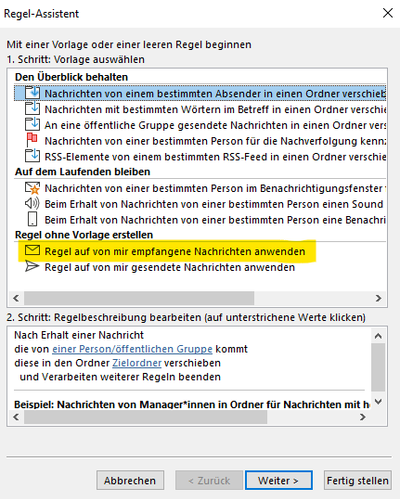Click template list horizontal scrollbar right arrow
The width and height of the screenshot is (400, 499).
point(378,298)
